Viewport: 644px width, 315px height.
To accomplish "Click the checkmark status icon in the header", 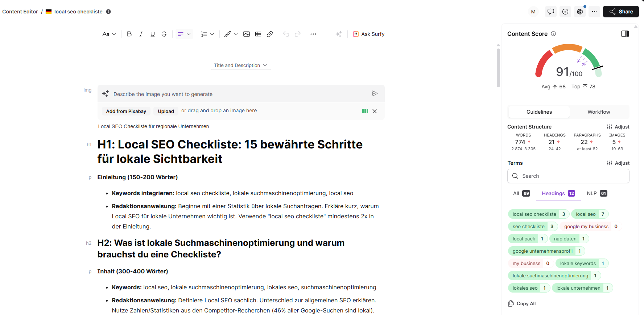I will pyautogui.click(x=565, y=12).
